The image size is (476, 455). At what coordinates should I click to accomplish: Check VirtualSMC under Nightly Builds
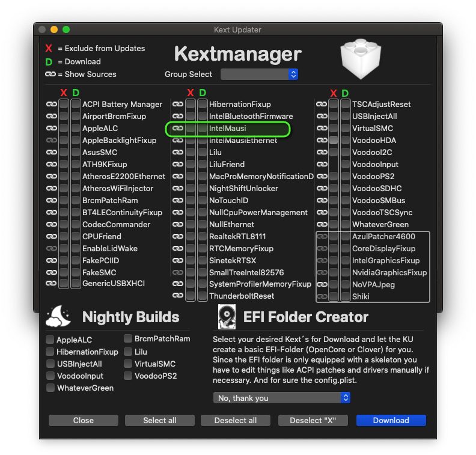[128, 364]
